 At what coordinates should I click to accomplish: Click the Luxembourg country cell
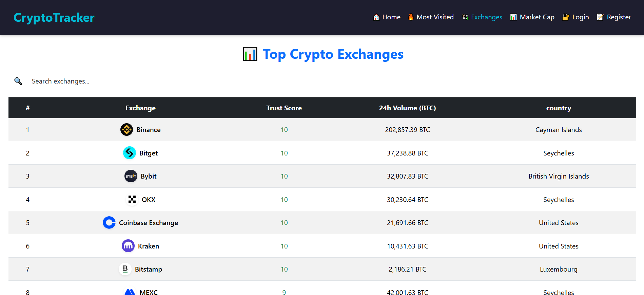click(559, 269)
